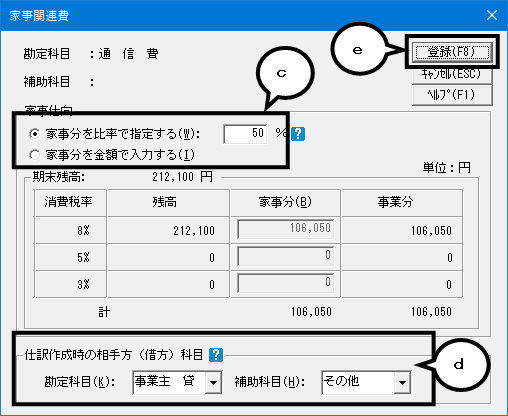Close the 家事関連費 dialog window
Image resolution: width=508 pixels, height=416 pixels.
pyautogui.click(x=492, y=15)
